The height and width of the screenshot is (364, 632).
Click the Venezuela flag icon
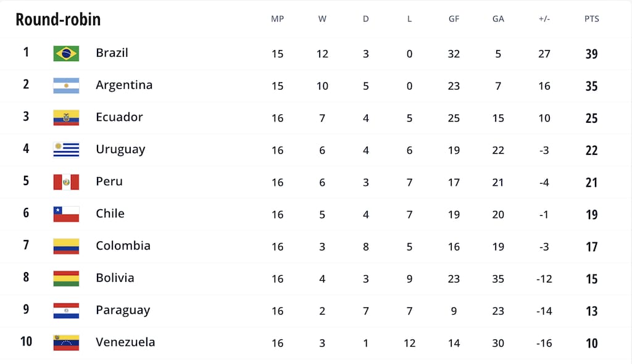click(66, 342)
